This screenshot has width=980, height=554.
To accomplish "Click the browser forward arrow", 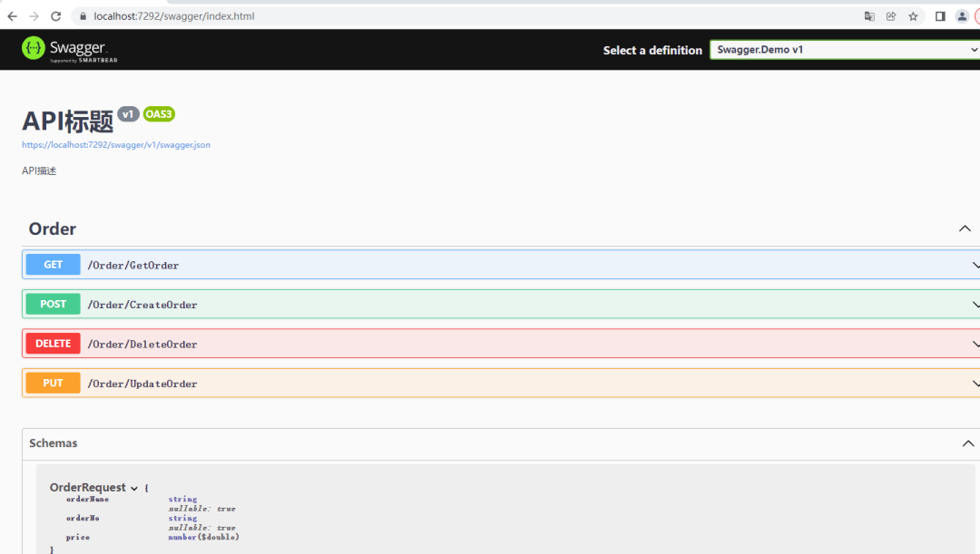I will pos(34,16).
